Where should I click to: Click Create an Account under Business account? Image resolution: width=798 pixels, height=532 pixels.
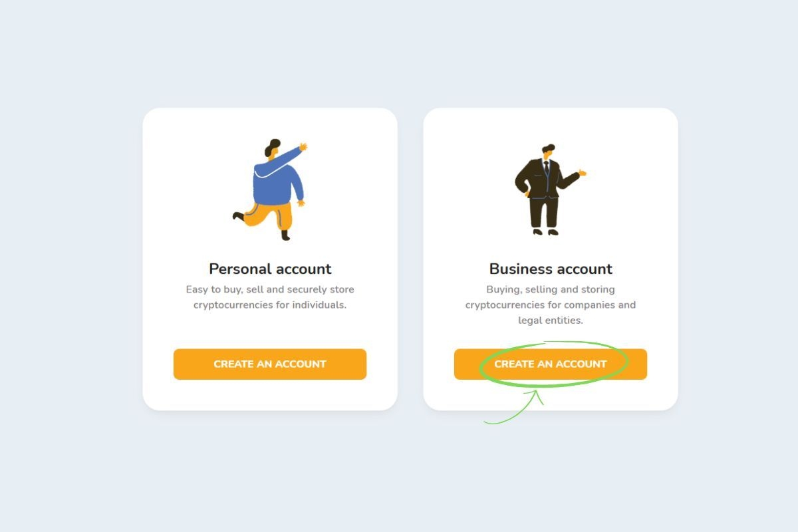coord(551,364)
